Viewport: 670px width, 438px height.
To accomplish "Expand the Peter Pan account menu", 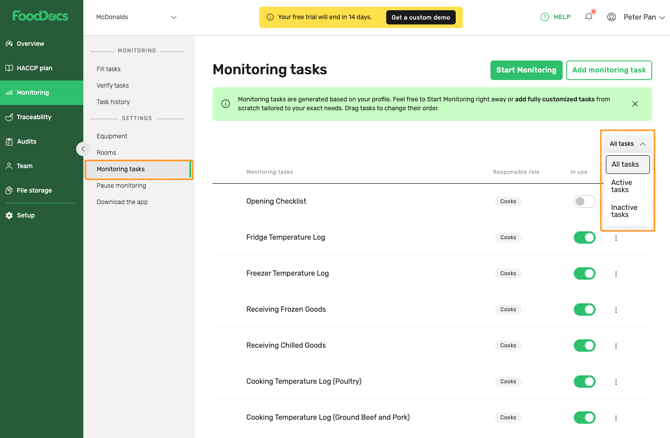I will (x=644, y=17).
